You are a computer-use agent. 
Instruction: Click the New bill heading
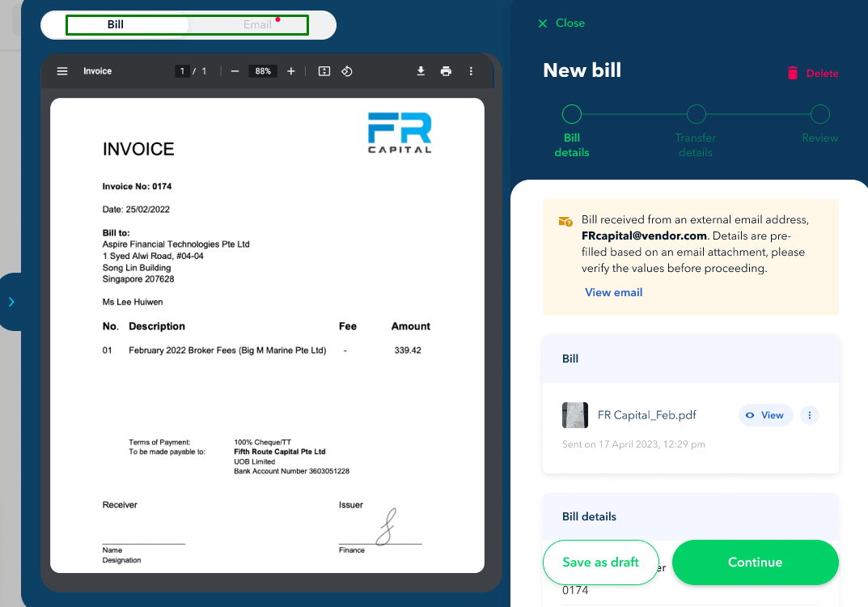click(x=582, y=70)
